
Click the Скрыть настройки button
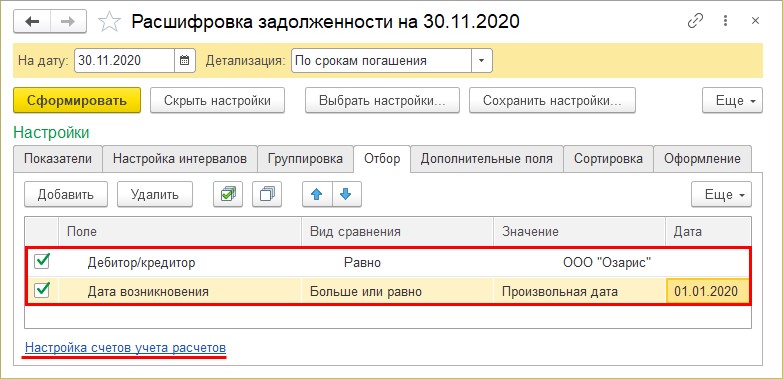coord(217,100)
